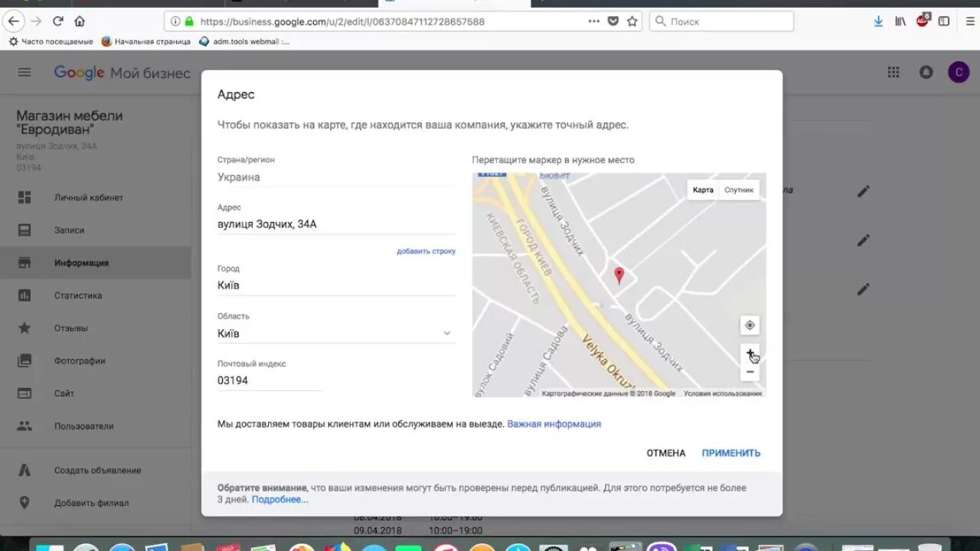Click the red location marker on map
The height and width of the screenshot is (551, 980).
pos(619,275)
